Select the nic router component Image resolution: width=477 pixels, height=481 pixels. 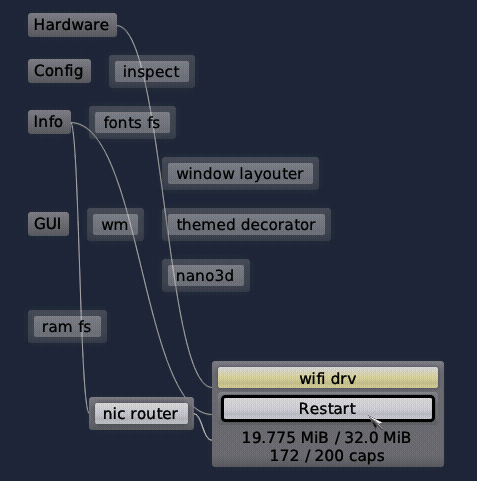click(141, 414)
